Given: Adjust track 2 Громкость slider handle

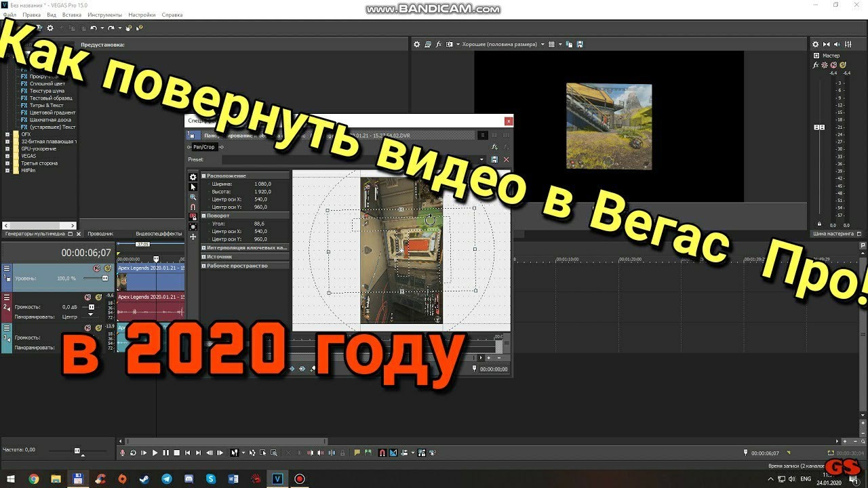Looking at the screenshot, I should tap(92, 307).
